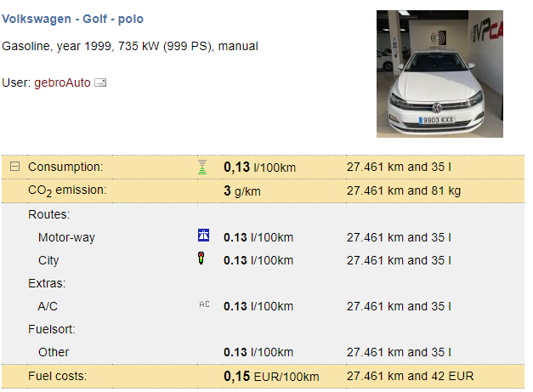Image resolution: width=533 pixels, height=392 pixels.
Task: Open the gebroAuto user profile link
Action: point(62,82)
